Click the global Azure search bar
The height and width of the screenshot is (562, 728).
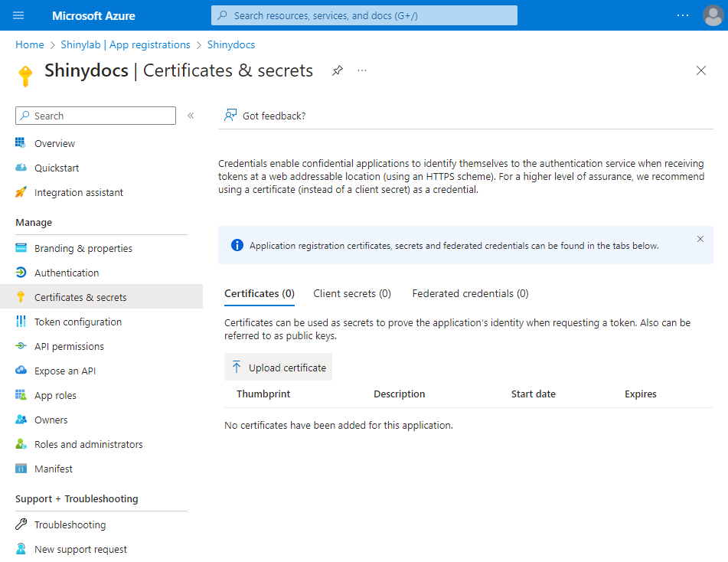pos(364,15)
